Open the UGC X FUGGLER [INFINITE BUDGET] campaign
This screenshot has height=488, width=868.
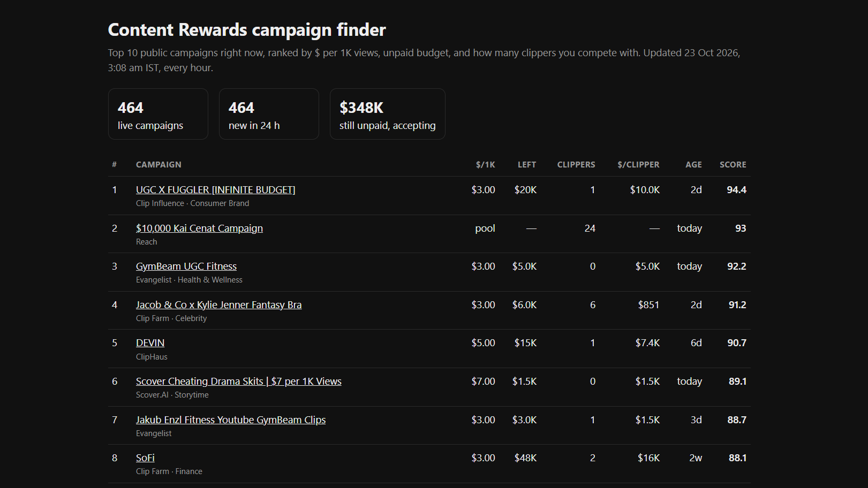tap(215, 190)
